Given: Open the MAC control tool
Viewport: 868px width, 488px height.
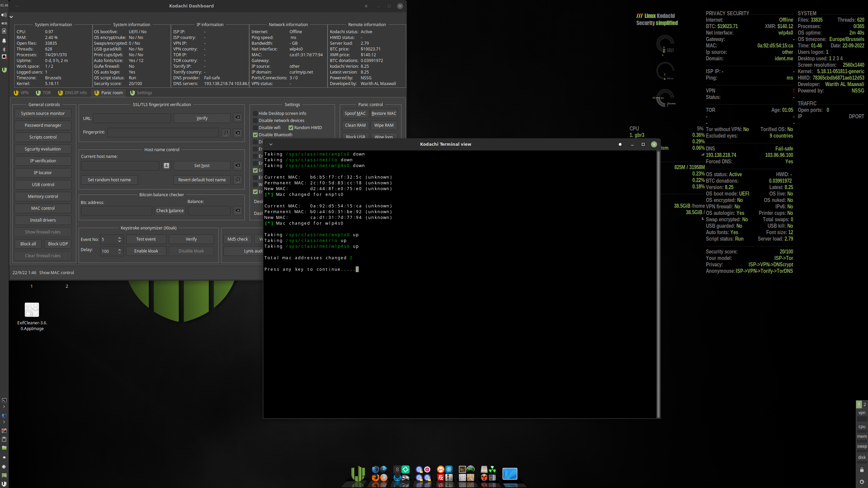Looking at the screenshot, I should click(43, 208).
